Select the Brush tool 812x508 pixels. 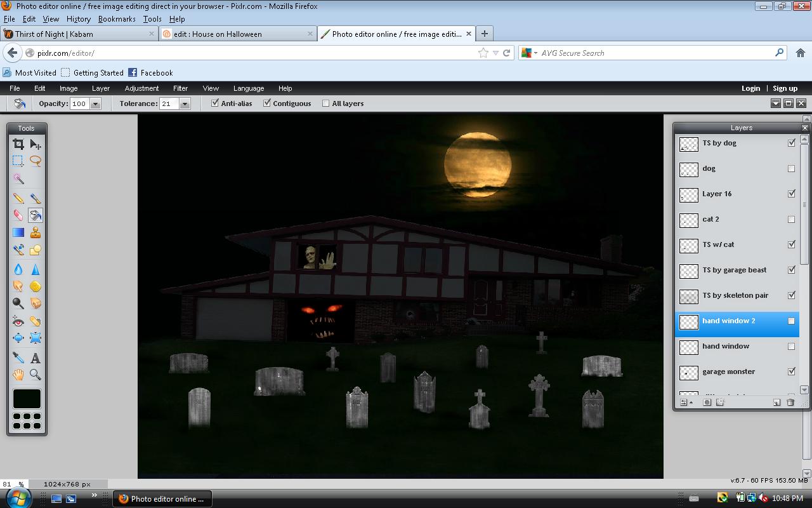click(36, 198)
